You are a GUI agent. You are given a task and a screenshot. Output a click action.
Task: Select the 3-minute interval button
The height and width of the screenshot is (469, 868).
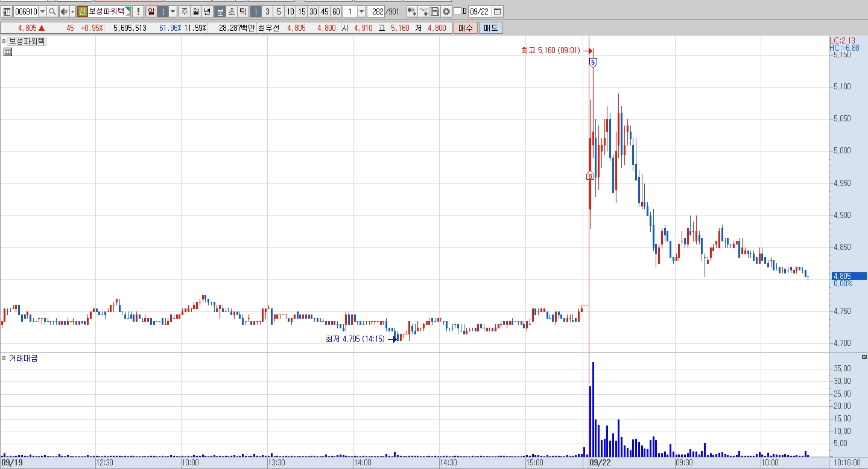pos(267,11)
